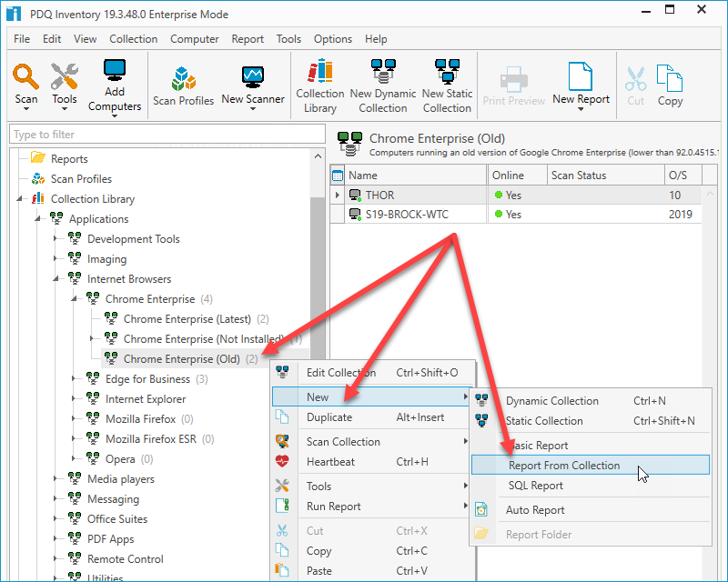
Task: Click the Dynamic Collection submenu icon
Action: 481,400
